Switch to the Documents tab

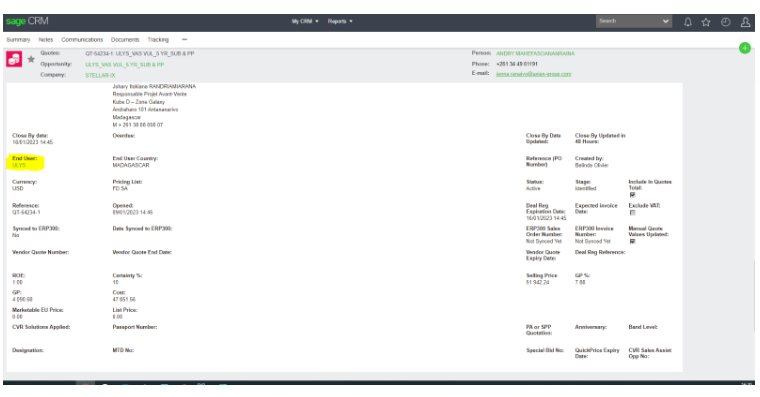tap(125, 40)
